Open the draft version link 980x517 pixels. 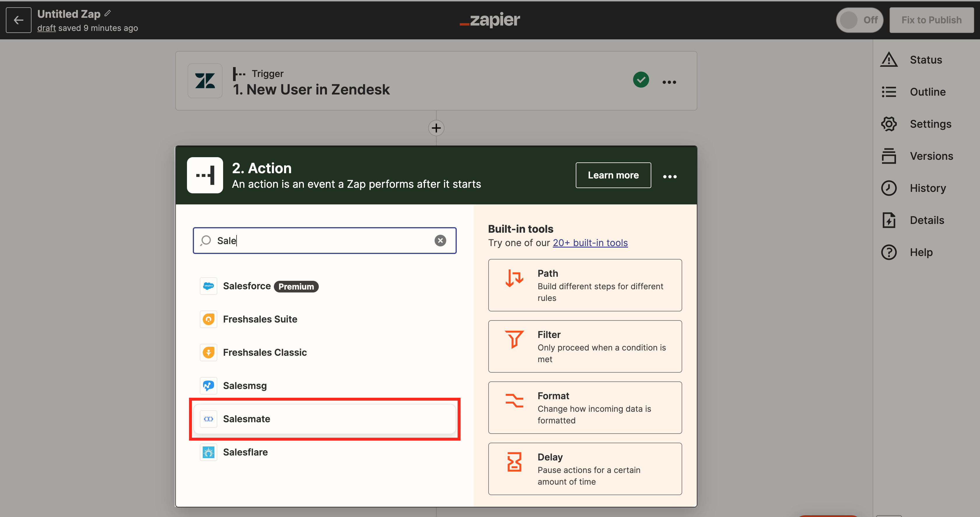pyautogui.click(x=46, y=28)
